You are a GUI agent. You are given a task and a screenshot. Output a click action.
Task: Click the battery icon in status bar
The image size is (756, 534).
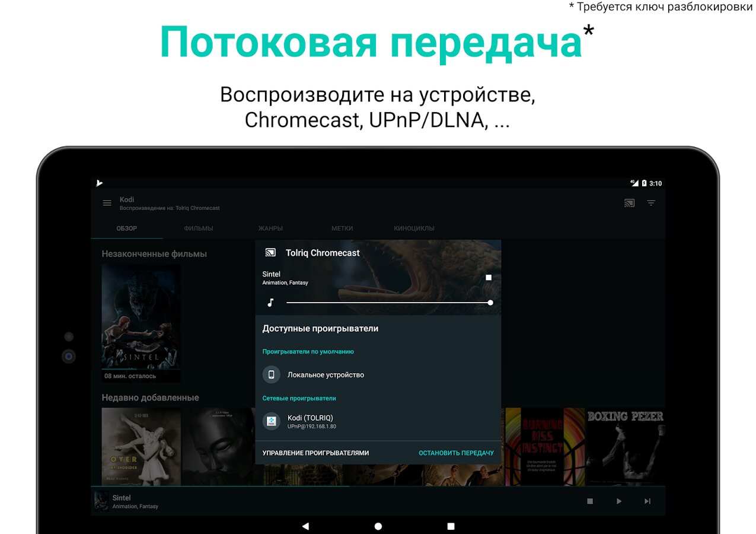pos(644,183)
